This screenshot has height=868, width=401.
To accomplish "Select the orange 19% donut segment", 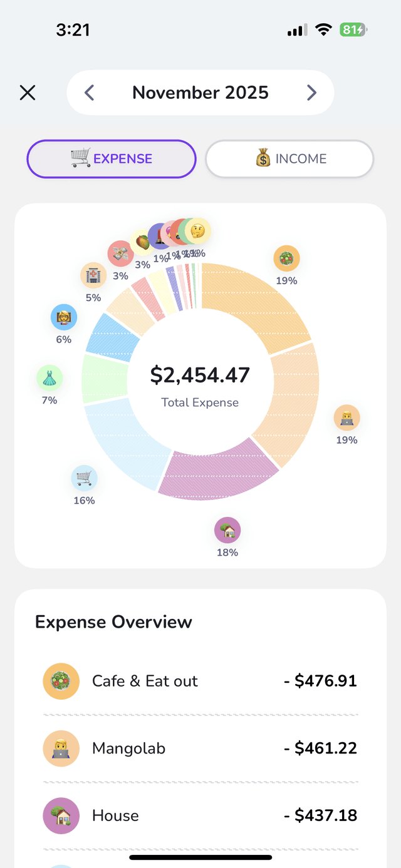I will (257, 302).
